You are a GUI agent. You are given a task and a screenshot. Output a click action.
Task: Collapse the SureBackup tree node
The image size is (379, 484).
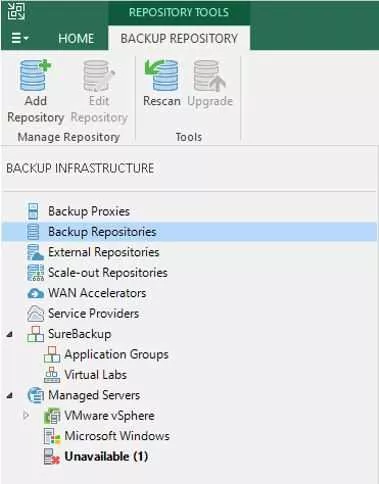[x=10, y=334]
